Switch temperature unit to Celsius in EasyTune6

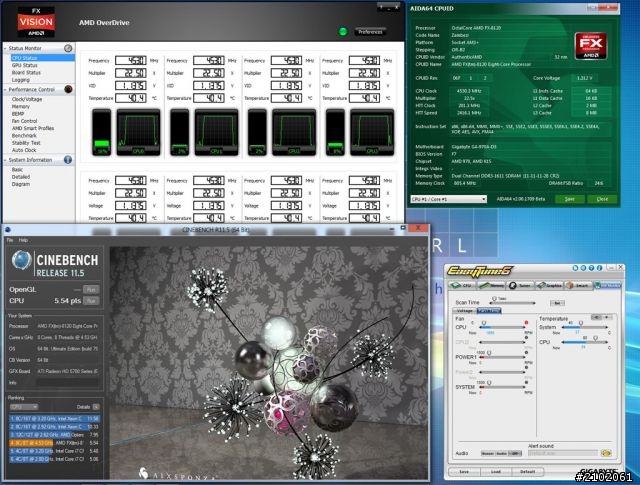coord(596,317)
